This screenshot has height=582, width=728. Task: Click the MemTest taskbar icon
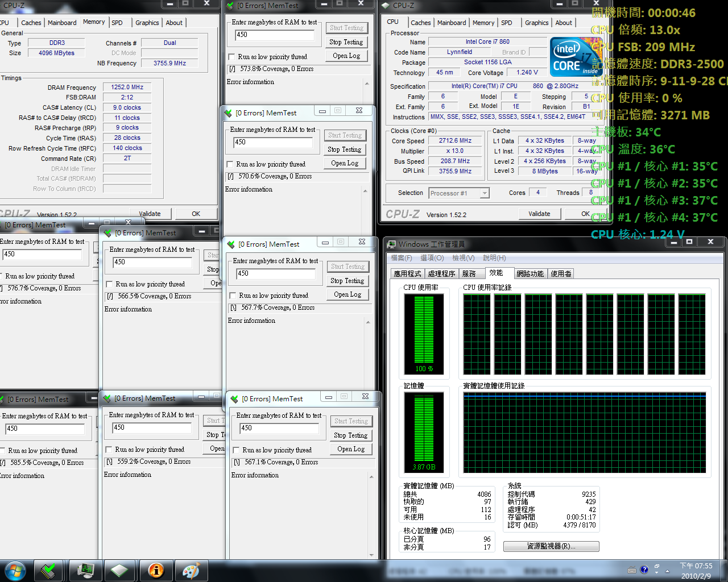click(48, 570)
